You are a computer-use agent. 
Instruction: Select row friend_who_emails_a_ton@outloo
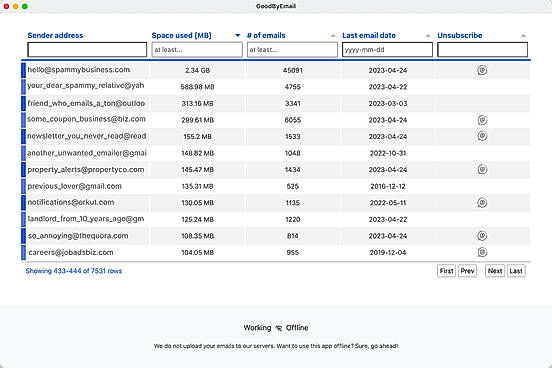(x=276, y=103)
